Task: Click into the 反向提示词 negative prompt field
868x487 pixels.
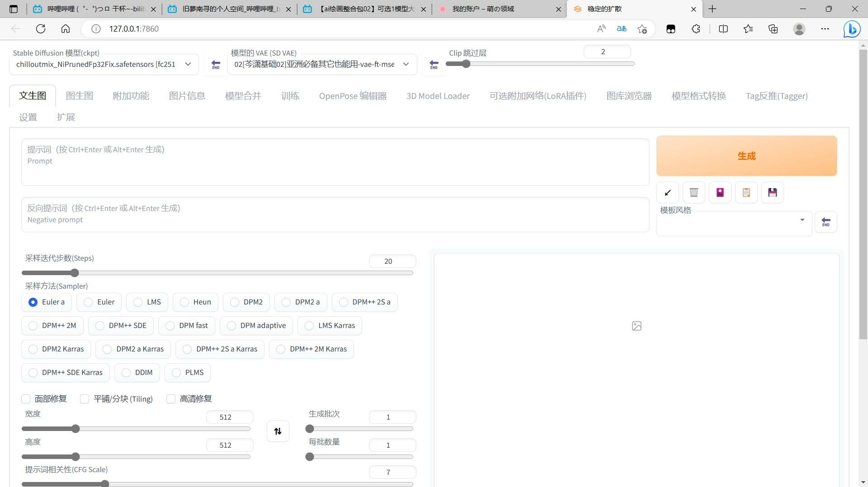Action: tap(335, 214)
